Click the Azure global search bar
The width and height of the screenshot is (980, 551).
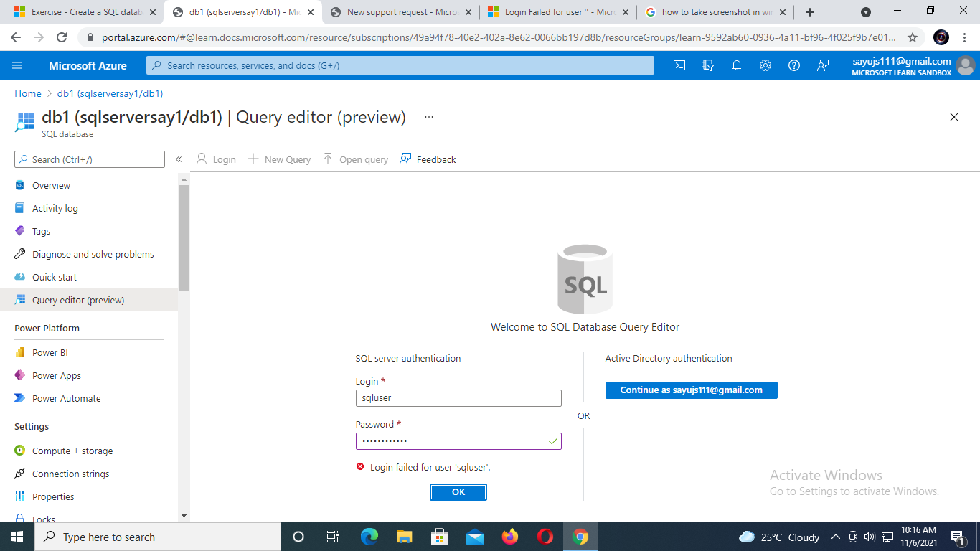[x=400, y=65]
